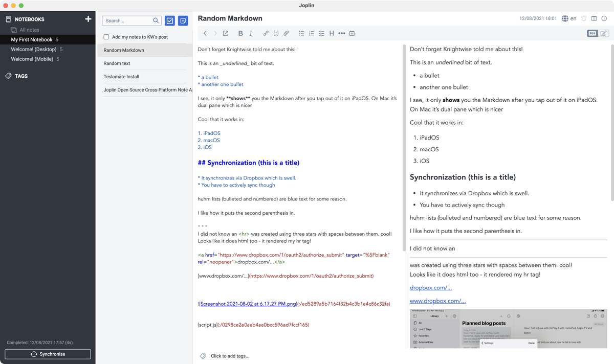The width and height of the screenshot is (614, 364).
Task: Check the 'Add my notes to KW's post' to-do
Action: tap(106, 37)
